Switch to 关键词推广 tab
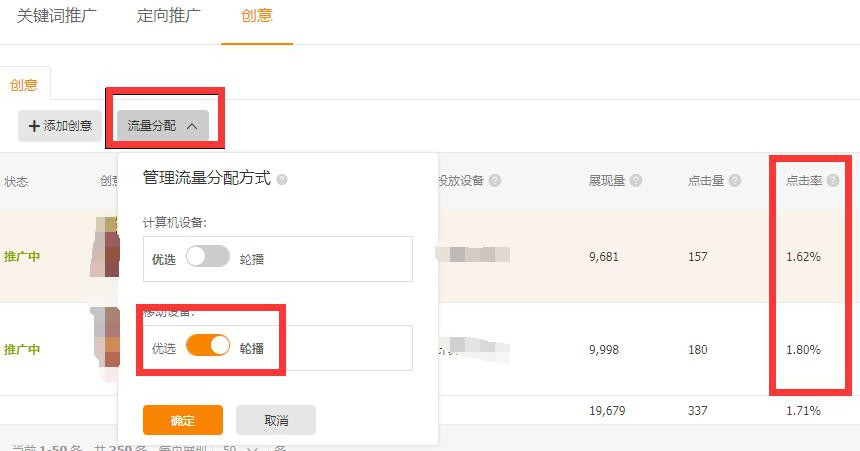Screen dimensions: 860x451 pos(57,15)
